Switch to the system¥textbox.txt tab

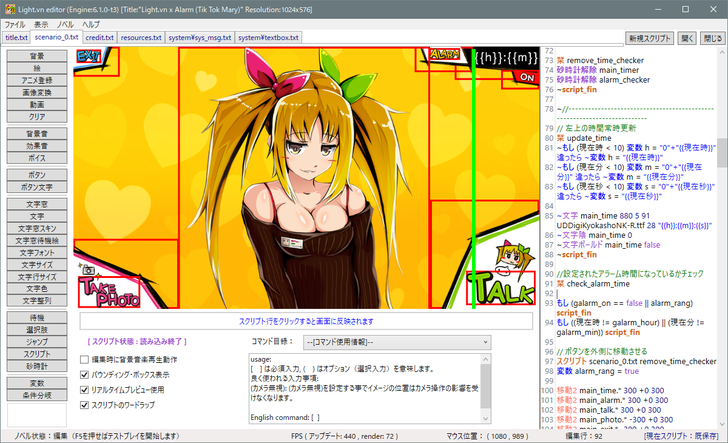pyautogui.click(x=268, y=38)
